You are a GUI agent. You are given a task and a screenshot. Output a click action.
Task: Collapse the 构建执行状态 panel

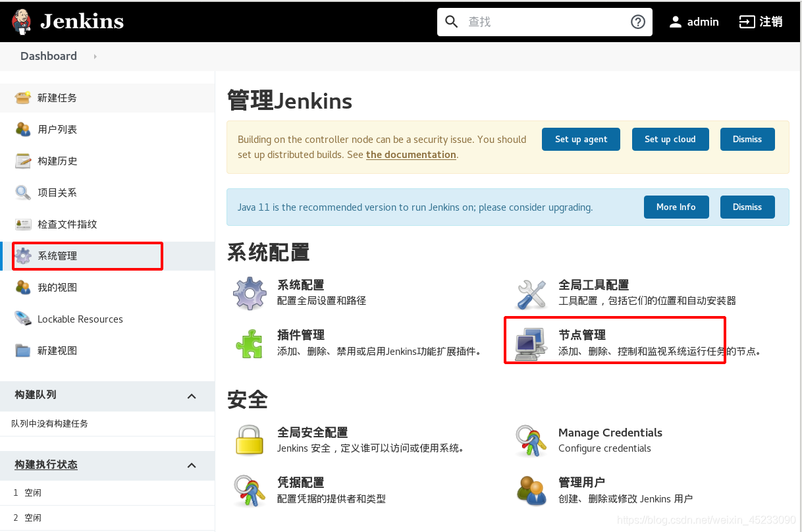[x=192, y=465]
